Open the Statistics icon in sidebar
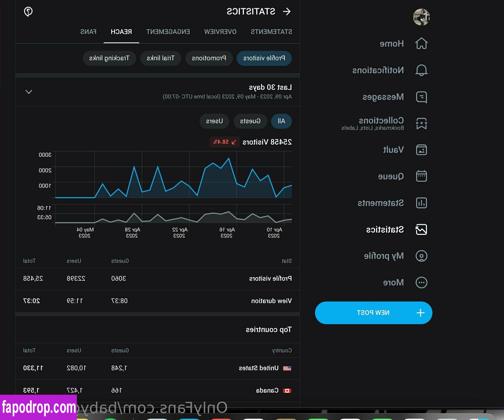Image resolution: width=504 pixels, height=420 pixels. pyautogui.click(x=421, y=229)
